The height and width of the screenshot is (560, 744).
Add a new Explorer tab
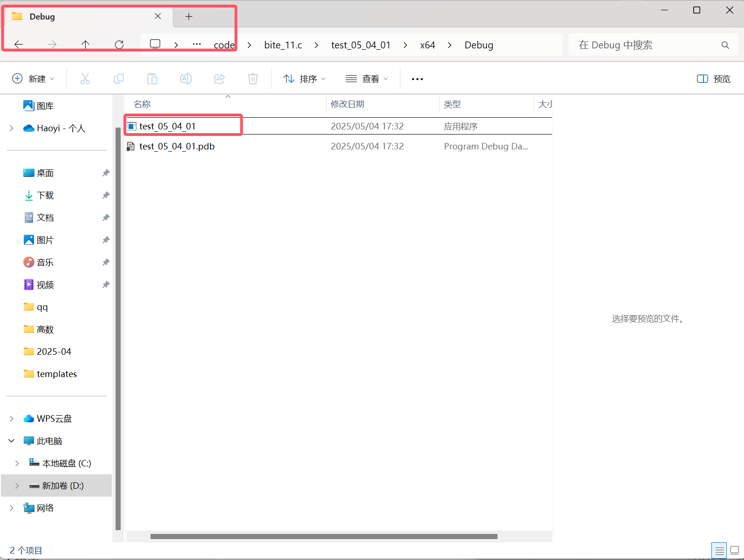pyautogui.click(x=189, y=17)
